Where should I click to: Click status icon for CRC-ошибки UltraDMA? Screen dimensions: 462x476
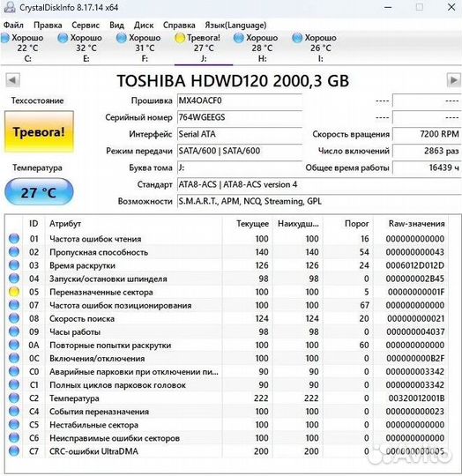[14, 451]
